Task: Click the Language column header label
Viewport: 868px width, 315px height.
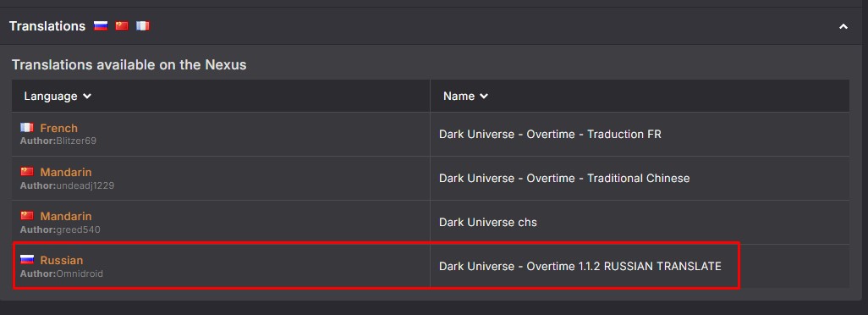Action: coord(51,97)
